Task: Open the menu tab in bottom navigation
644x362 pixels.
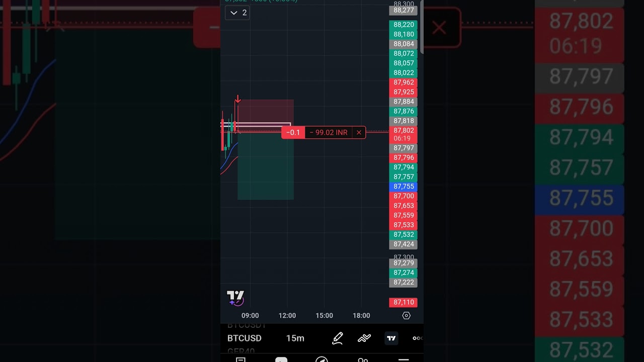Action: pos(404,360)
